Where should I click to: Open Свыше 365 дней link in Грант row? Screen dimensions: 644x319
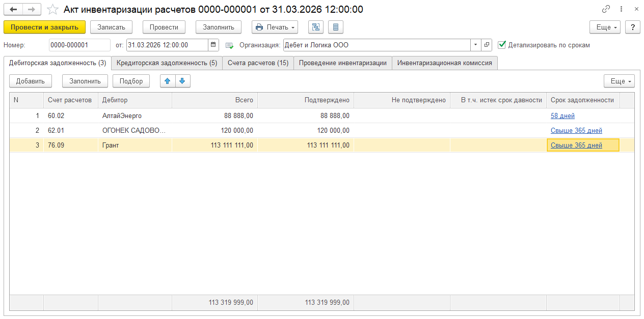[576, 146]
